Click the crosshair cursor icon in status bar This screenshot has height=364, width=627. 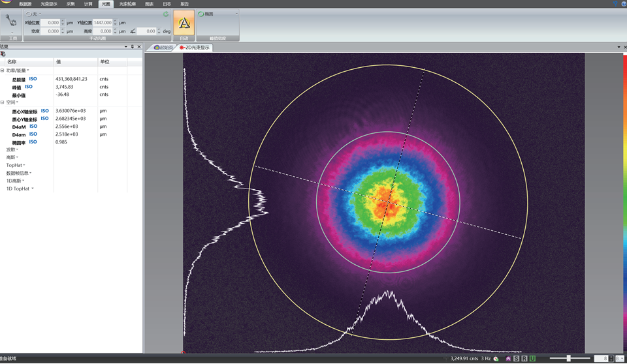tap(445, 358)
